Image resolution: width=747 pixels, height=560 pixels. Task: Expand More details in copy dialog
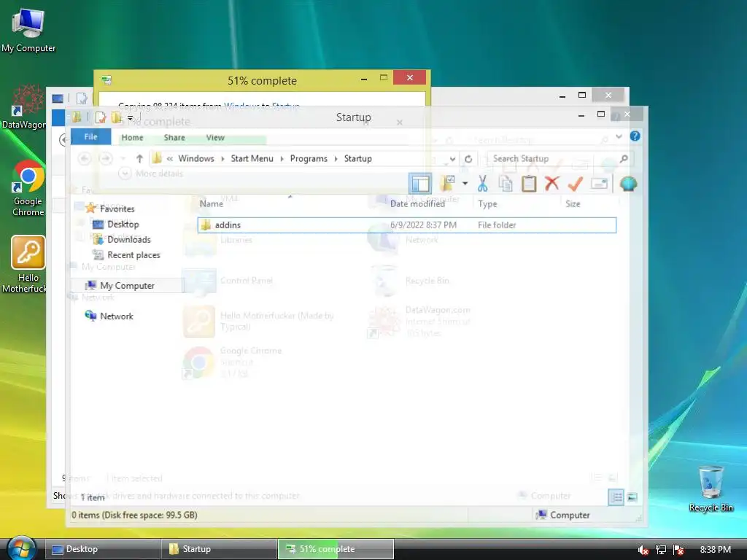click(x=152, y=174)
